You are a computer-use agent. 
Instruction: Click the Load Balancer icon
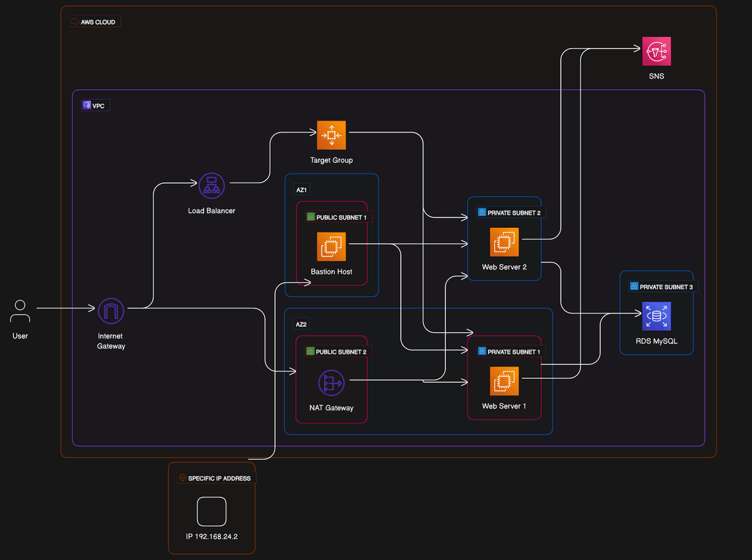click(x=211, y=186)
